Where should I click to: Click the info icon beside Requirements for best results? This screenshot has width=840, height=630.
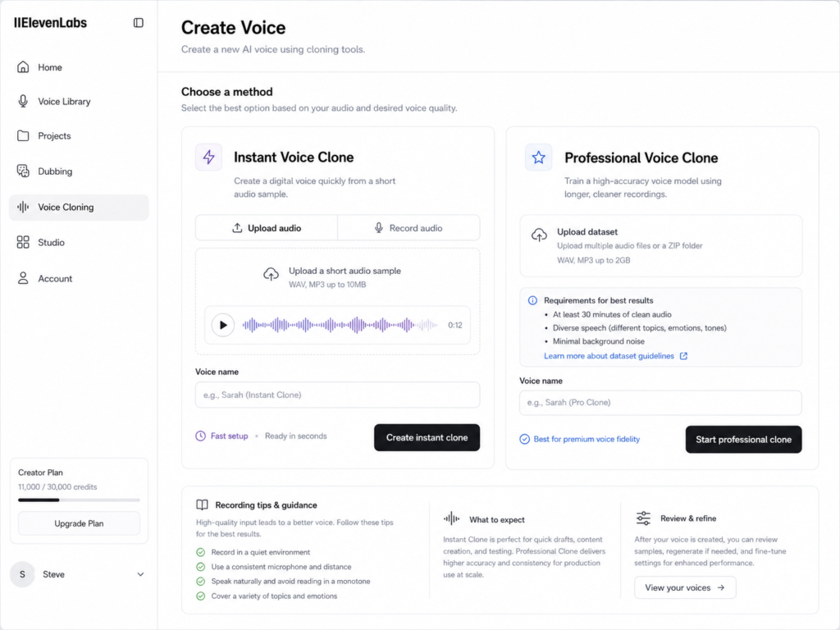click(532, 300)
